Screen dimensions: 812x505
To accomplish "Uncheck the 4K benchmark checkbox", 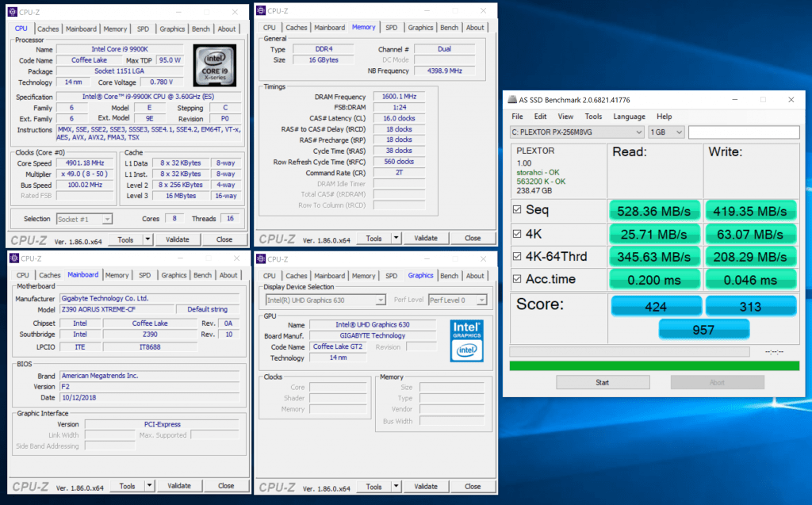I will click(517, 234).
